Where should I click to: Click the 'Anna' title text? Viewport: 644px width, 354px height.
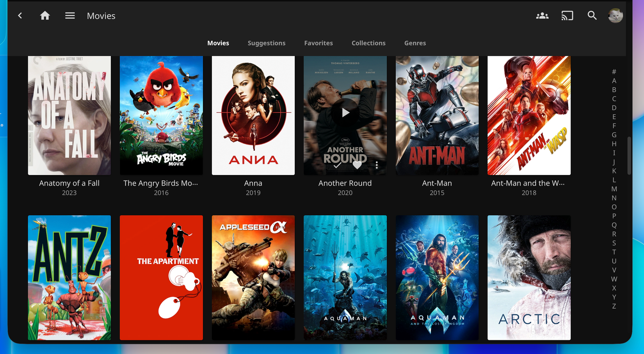click(x=253, y=183)
